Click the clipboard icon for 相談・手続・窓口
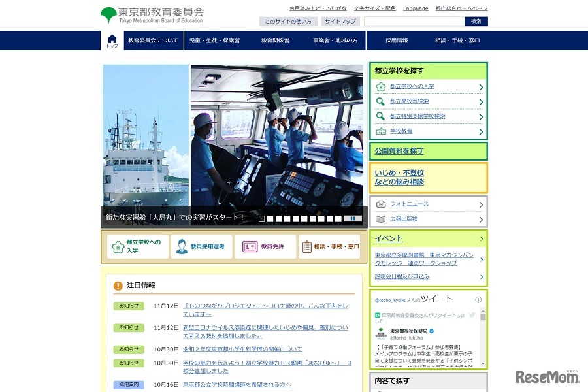 [306, 246]
